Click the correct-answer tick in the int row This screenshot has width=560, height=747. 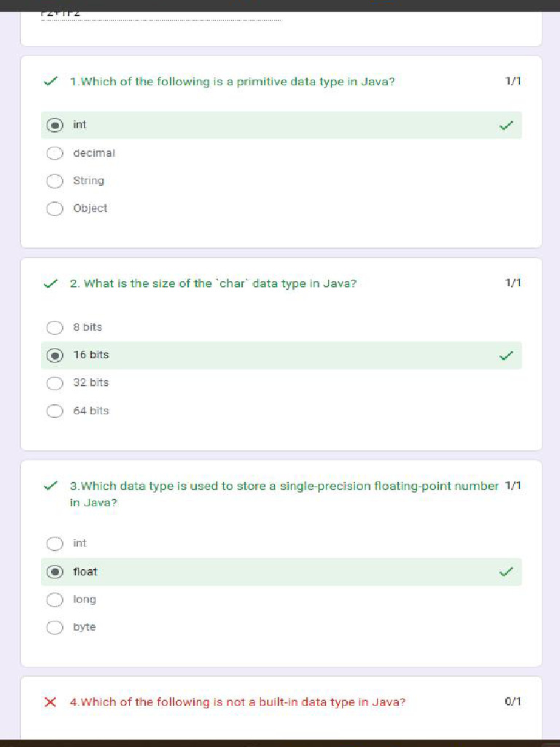pyautogui.click(x=506, y=125)
